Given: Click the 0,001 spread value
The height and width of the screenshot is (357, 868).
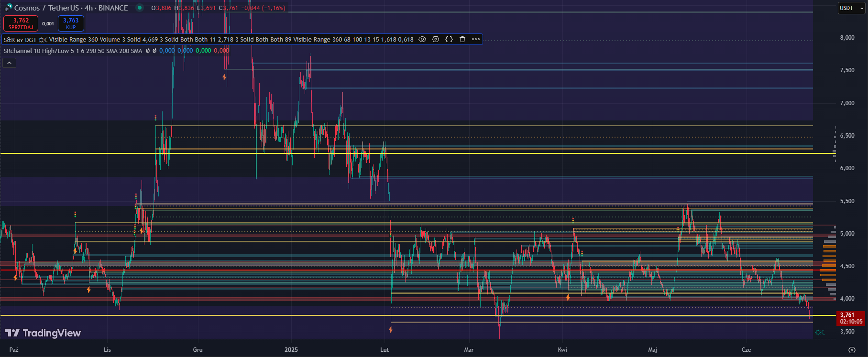Looking at the screenshot, I should tap(48, 24).
